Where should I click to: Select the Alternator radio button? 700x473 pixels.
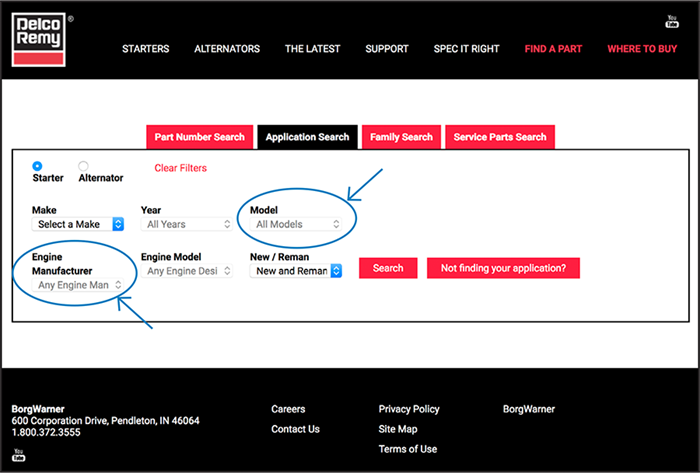click(83, 166)
